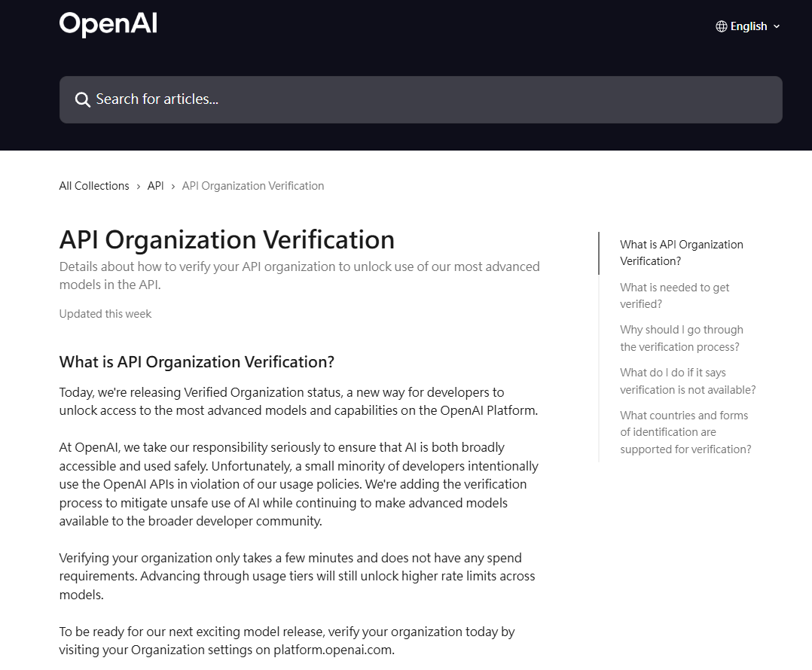Click the main API Organization Verification page title
Screen dimensions: 812x670
pyautogui.click(x=227, y=239)
